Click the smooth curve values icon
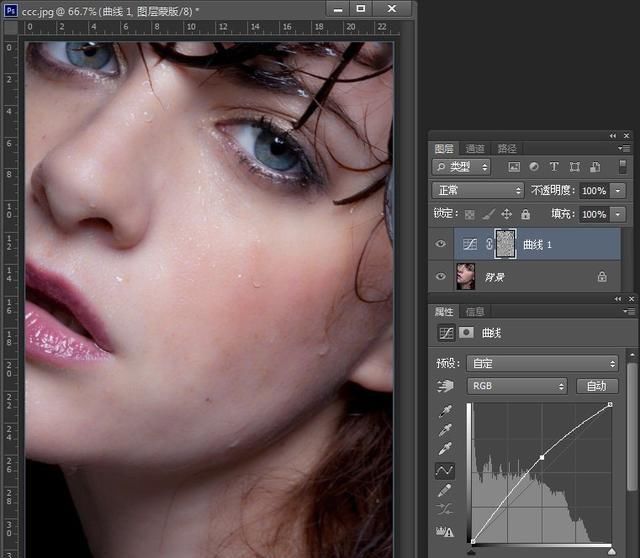Image resolution: width=640 pixels, height=558 pixels. (444, 509)
